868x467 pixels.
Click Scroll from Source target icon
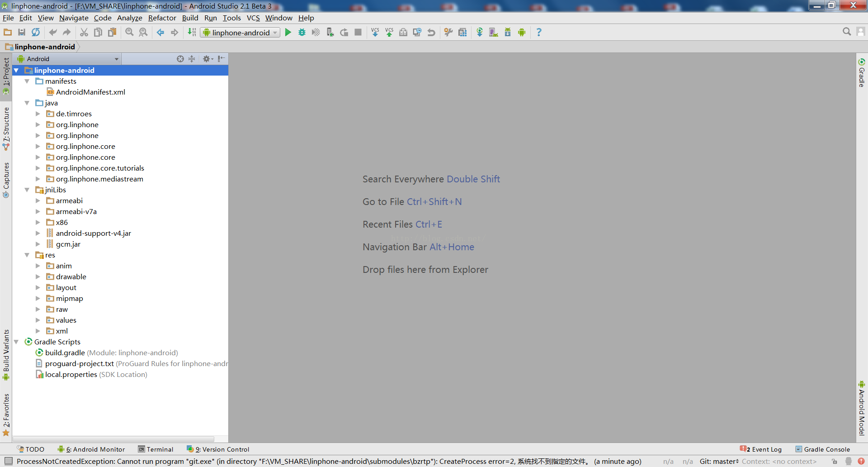(180, 59)
